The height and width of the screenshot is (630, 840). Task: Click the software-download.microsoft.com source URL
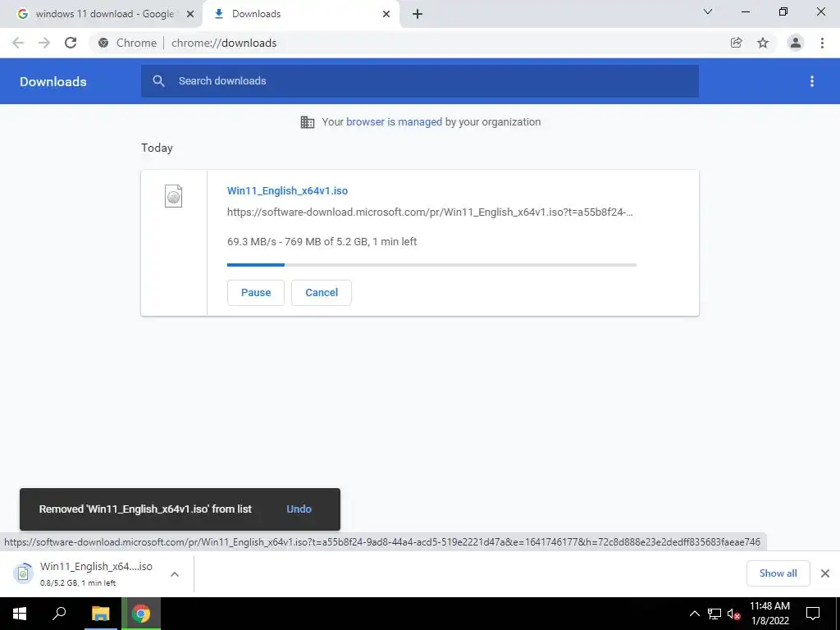430,212
